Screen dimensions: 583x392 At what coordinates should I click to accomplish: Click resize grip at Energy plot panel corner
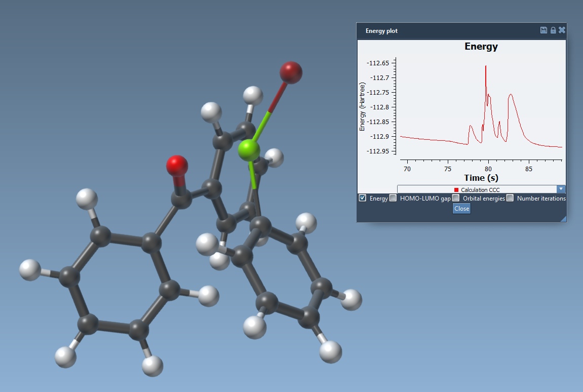pyautogui.click(x=563, y=219)
